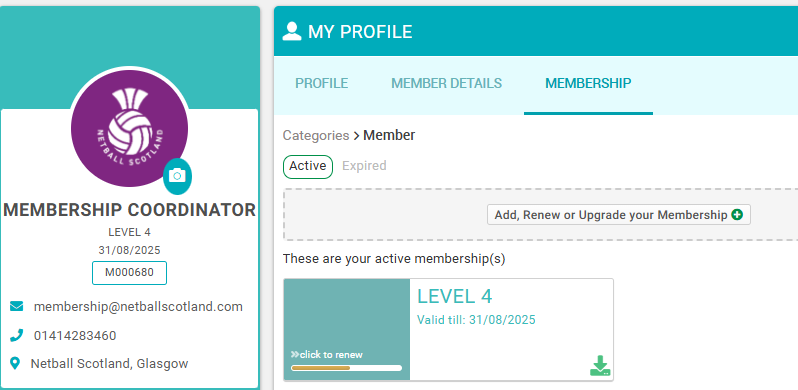Screen dimensions: 798x390
Task: Click the envelope email icon
Action: [x=16, y=307]
